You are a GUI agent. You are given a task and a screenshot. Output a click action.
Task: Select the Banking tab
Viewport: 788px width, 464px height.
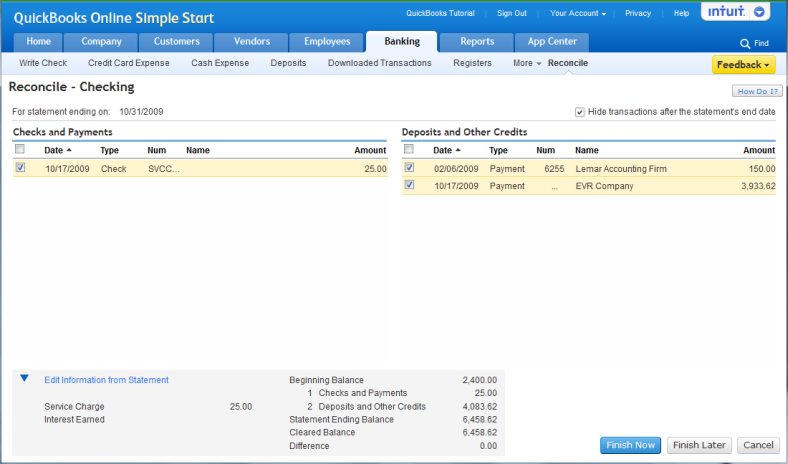(x=402, y=42)
